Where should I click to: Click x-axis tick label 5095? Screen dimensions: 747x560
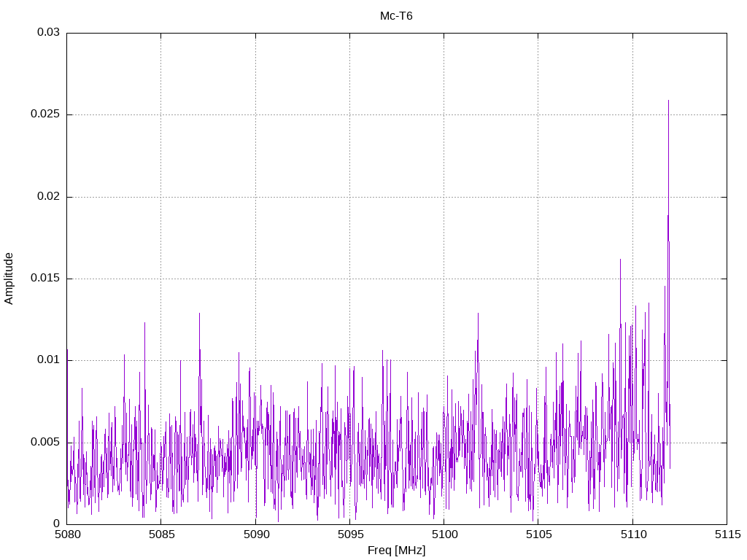(x=350, y=534)
